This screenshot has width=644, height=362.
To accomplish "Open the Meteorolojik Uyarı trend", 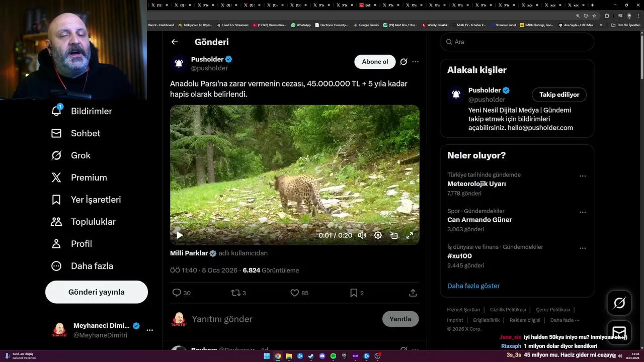I will coord(476,184).
